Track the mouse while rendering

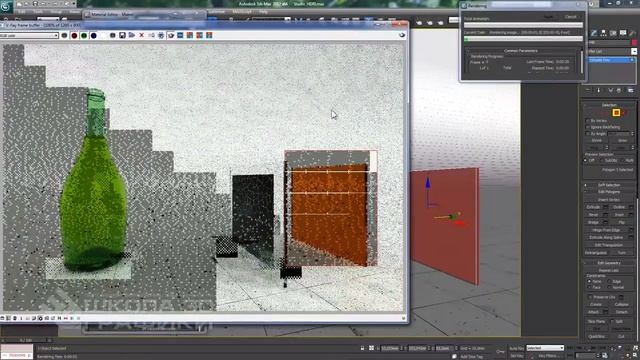click(161, 36)
